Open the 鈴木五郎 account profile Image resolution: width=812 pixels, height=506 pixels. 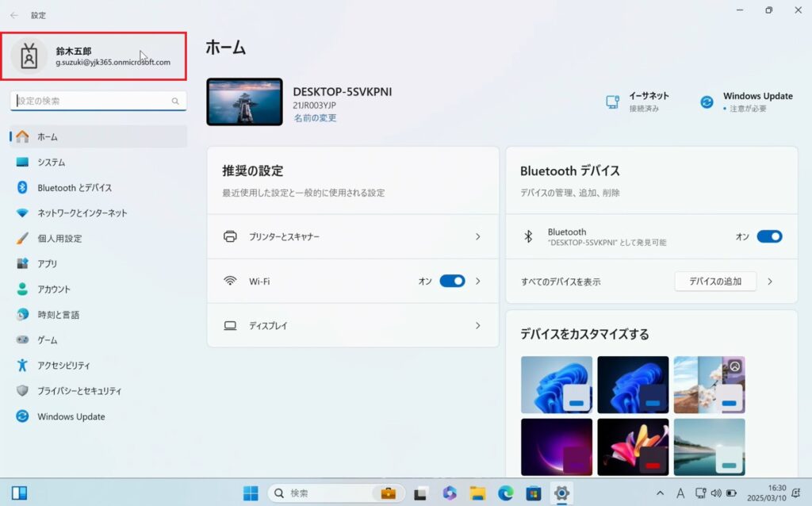tap(94, 56)
